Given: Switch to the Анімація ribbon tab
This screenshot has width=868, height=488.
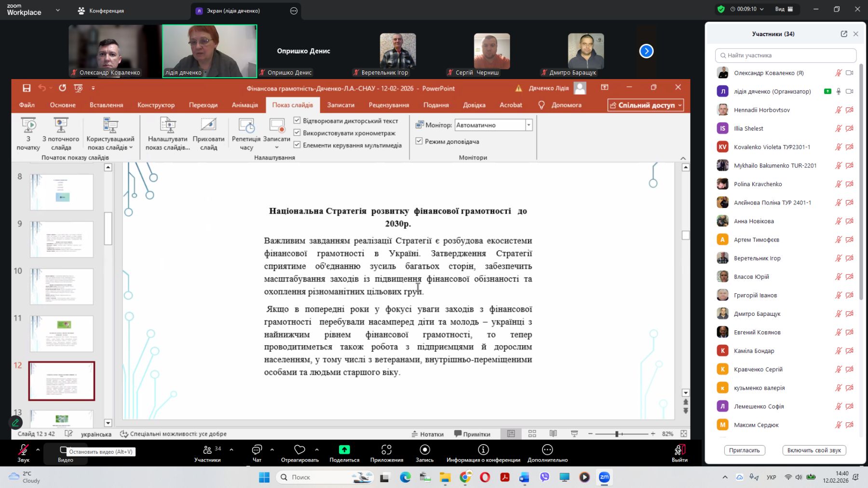Looking at the screenshot, I should 244,105.
